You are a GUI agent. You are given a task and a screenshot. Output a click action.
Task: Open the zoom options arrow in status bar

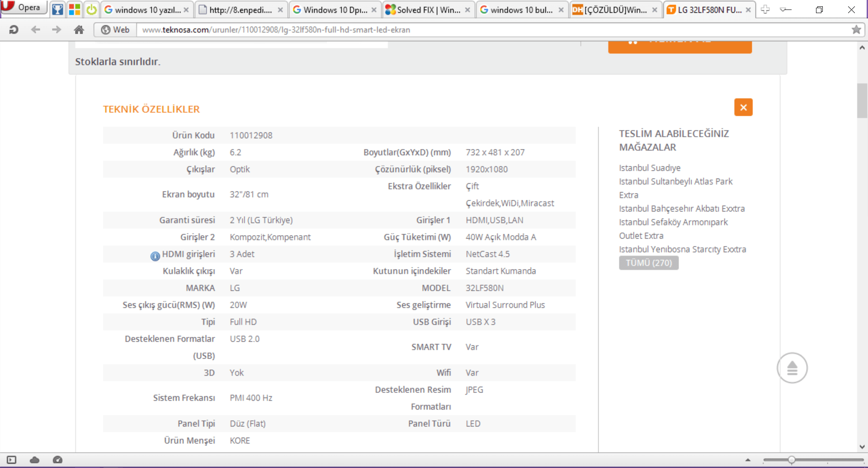pos(748,460)
